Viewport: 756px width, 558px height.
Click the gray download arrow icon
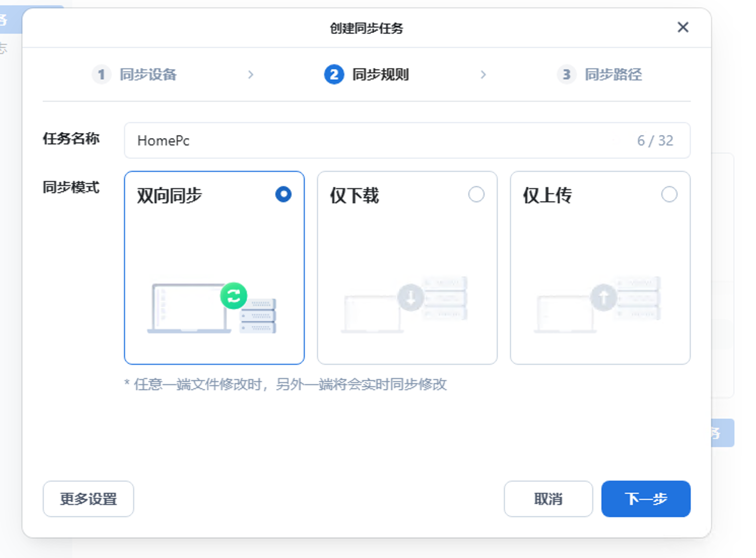pyautogui.click(x=411, y=297)
